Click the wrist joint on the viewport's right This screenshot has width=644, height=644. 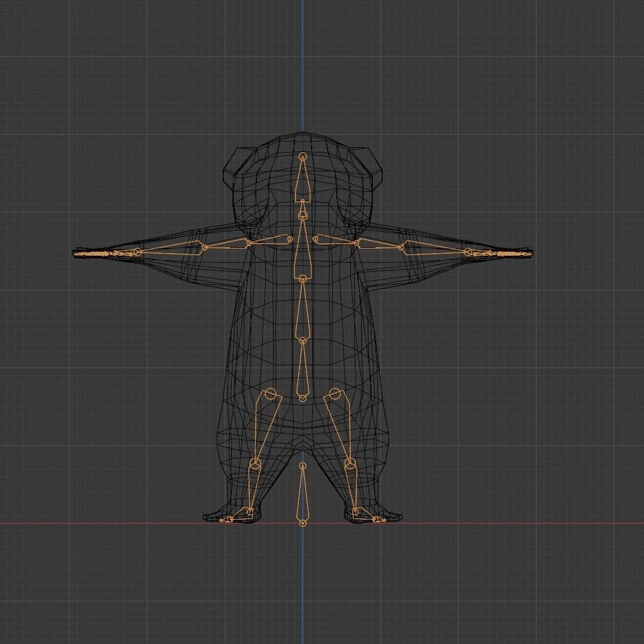(x=468, y=252)
